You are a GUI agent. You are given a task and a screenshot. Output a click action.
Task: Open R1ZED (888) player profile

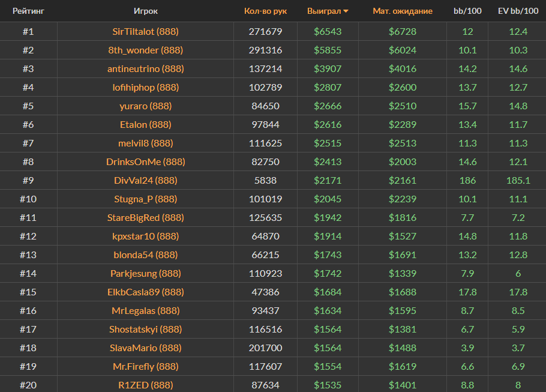[145, 385]
